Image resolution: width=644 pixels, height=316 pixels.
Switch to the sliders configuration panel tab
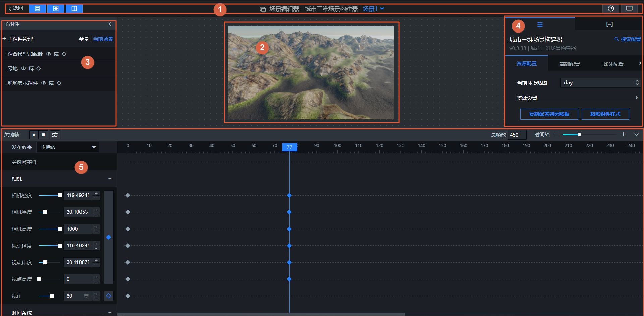[x=540, y=24]
